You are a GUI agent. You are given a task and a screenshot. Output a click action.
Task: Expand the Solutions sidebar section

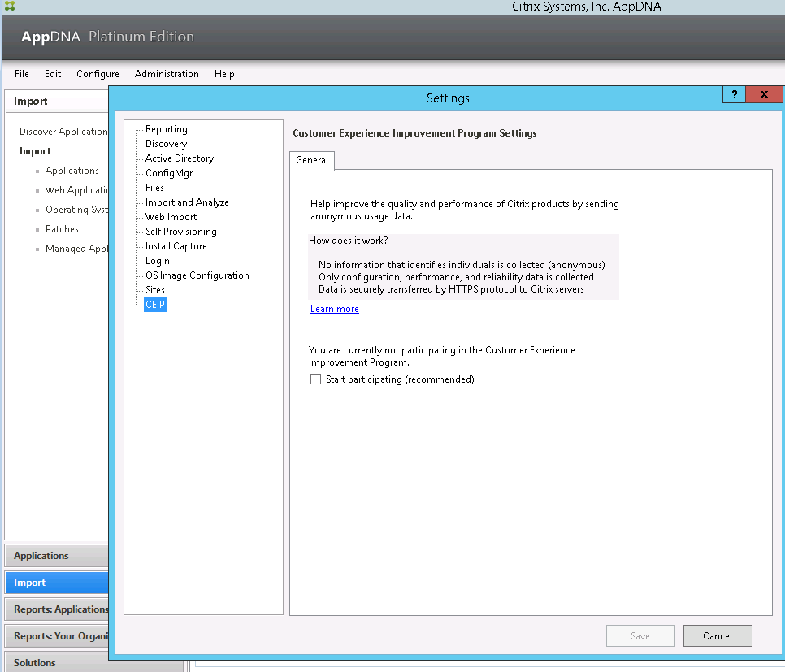[56, 663]
